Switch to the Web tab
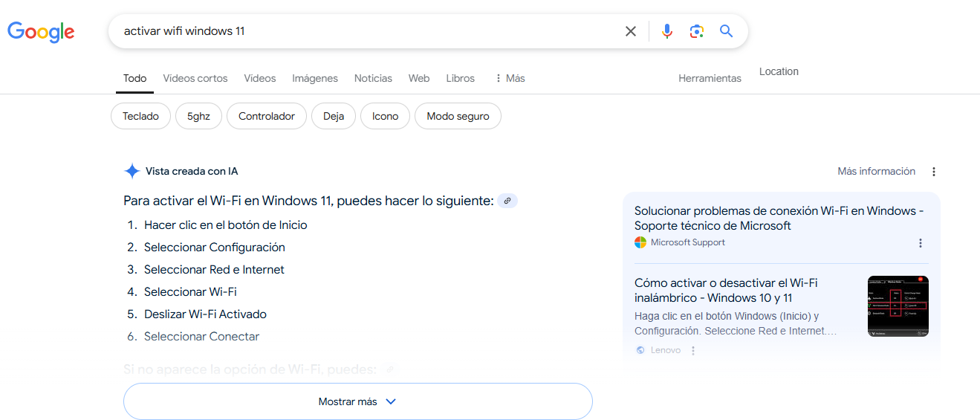The height and width of the screenshot is (420, 980). tap(419, 78)
